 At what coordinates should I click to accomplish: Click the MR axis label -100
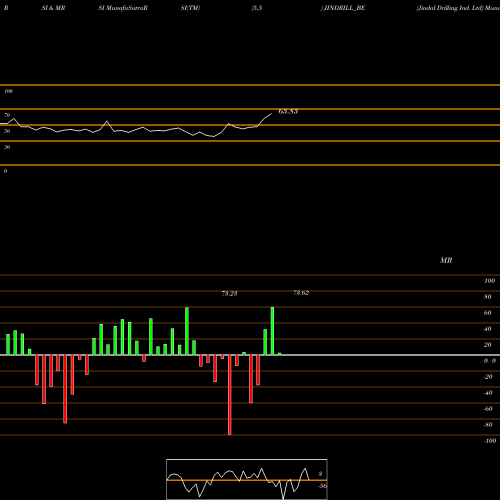point(490,441)
